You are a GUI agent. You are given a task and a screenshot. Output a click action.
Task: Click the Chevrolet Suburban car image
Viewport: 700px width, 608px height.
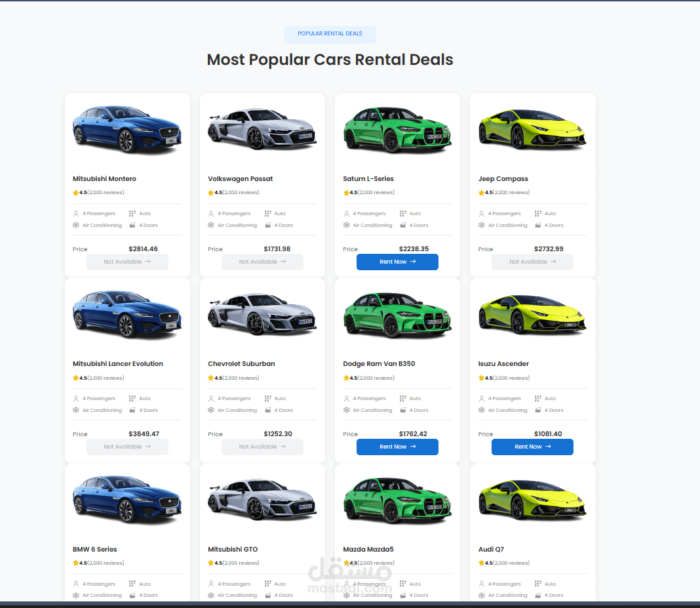(x=262, y=314)
